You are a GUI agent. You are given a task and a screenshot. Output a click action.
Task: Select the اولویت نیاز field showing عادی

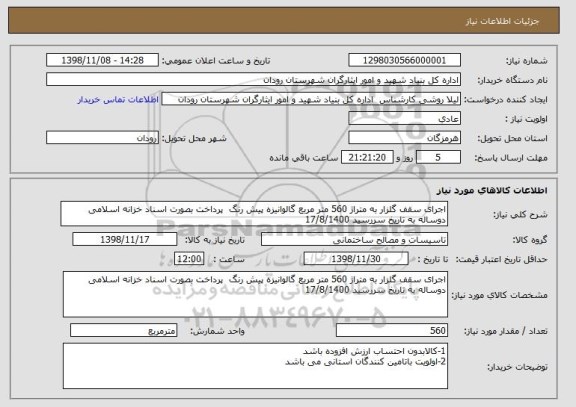(404, 119)
